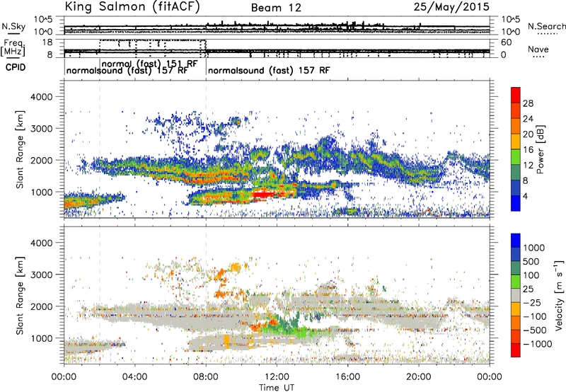Select the "CPID" row label
Screen dimensions: 566x392
click(x=16, y=67)
